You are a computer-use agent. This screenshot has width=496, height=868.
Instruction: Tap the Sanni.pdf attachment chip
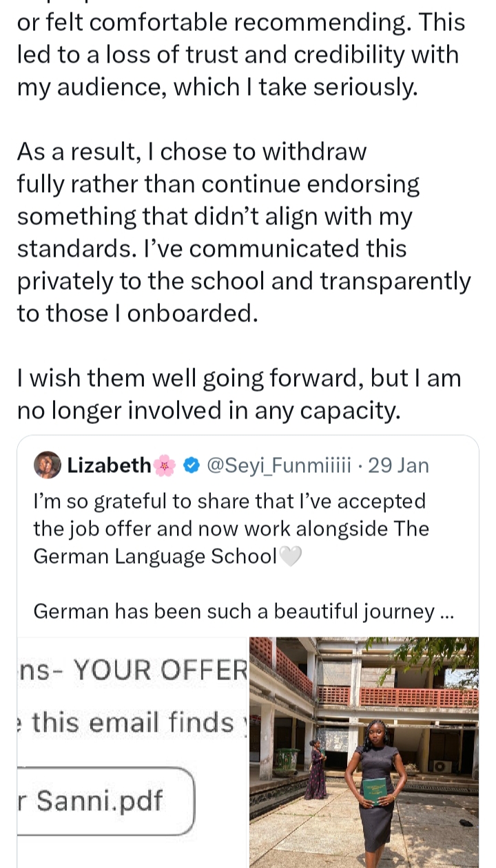[x=103, y=801]
